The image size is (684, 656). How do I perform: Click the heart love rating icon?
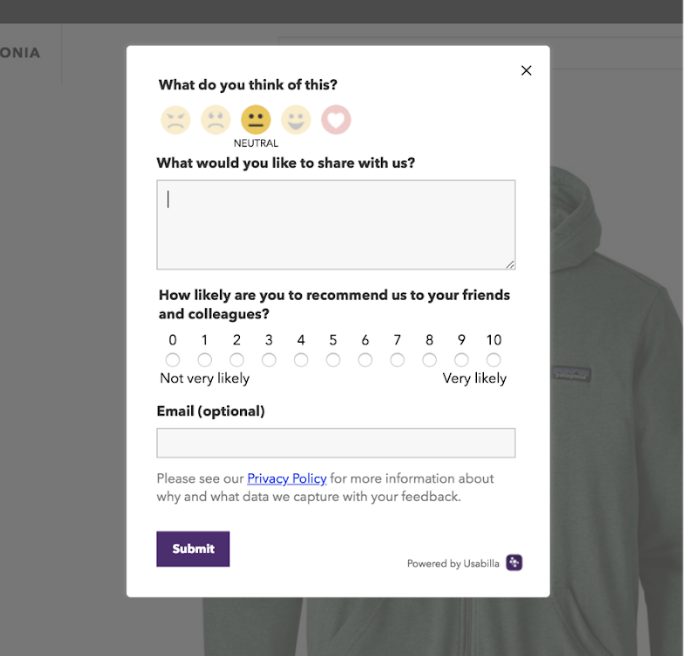(x=336, y=121)
